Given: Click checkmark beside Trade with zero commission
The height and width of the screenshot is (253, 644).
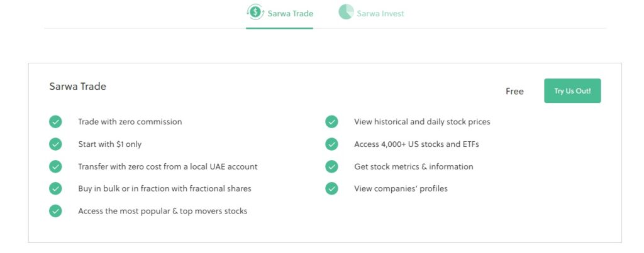Looking at the screenshot, I should [55, 122].
